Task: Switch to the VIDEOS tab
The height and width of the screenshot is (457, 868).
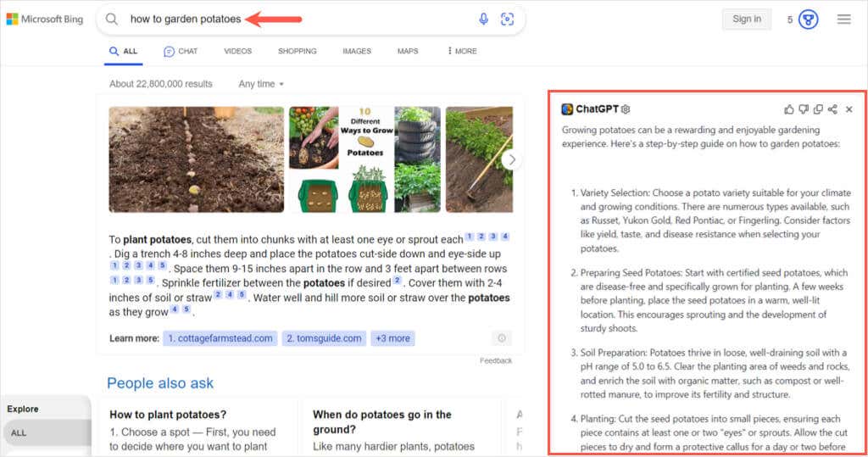Action: 237,51
